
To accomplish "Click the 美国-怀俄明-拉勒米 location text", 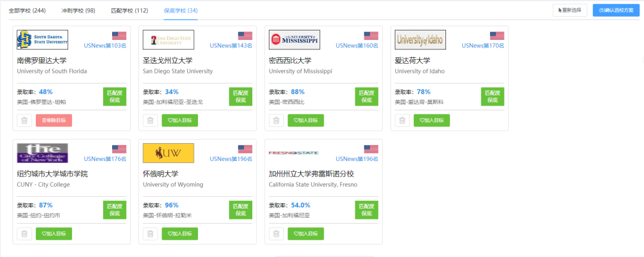I will pyautogui.click(x=167, y=215).
